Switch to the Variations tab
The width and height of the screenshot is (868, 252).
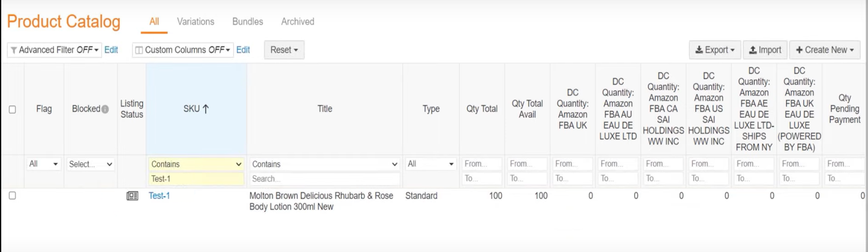[195, 22]
